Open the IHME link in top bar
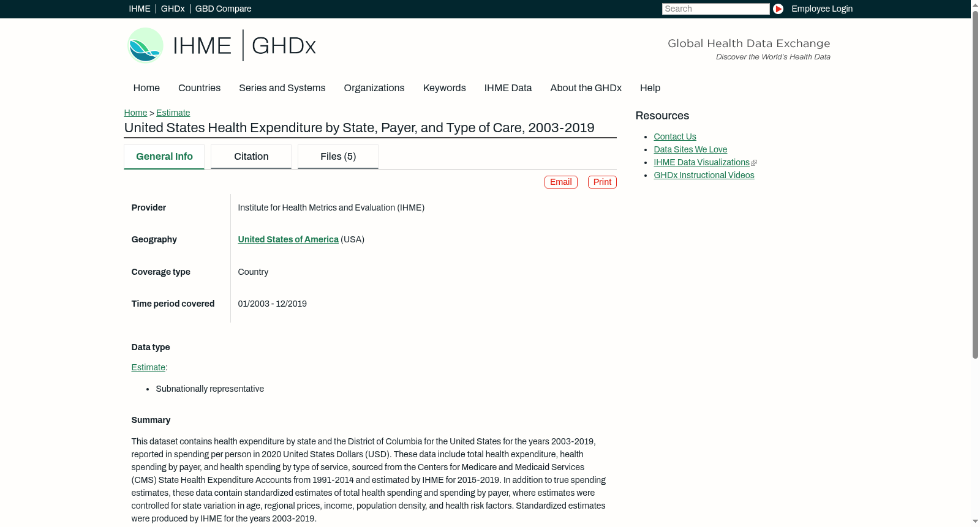 [140, 9]
